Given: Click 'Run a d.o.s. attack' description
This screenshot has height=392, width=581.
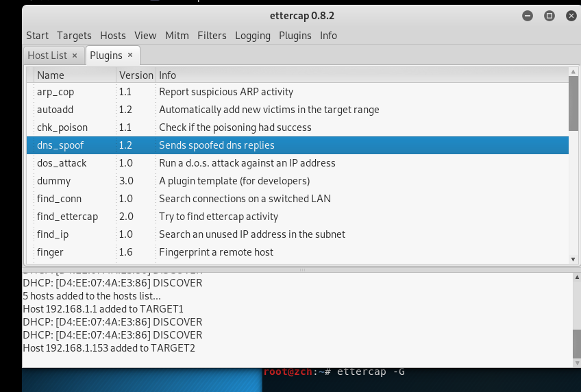Looking at the screenshot, I should pos(247,163).
